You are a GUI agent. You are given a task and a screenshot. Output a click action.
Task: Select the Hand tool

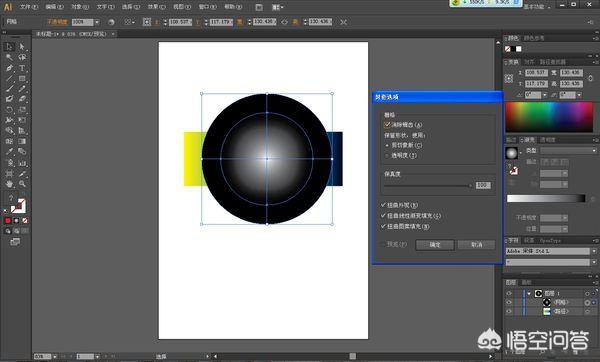[9, 184]
